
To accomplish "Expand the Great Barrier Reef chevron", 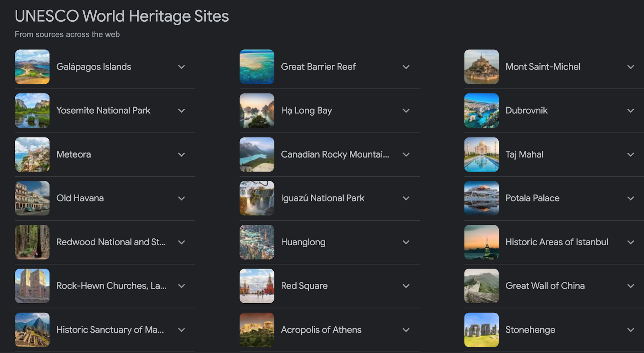I will click(406, 67).
